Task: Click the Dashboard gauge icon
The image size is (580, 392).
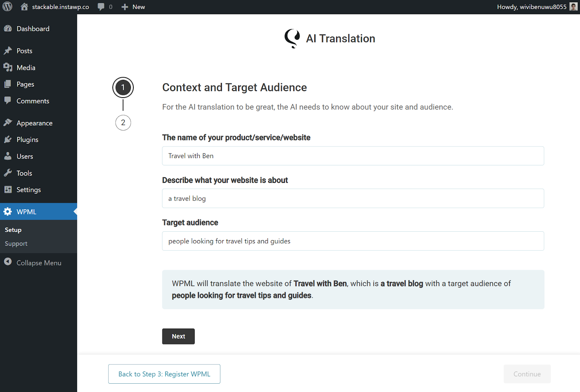Action: (x=8, y=29)
